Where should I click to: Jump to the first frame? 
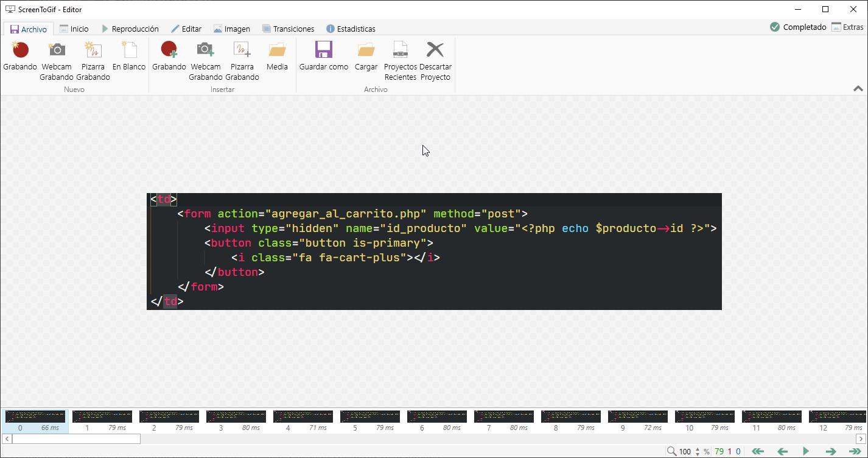(x=758, y=451)
